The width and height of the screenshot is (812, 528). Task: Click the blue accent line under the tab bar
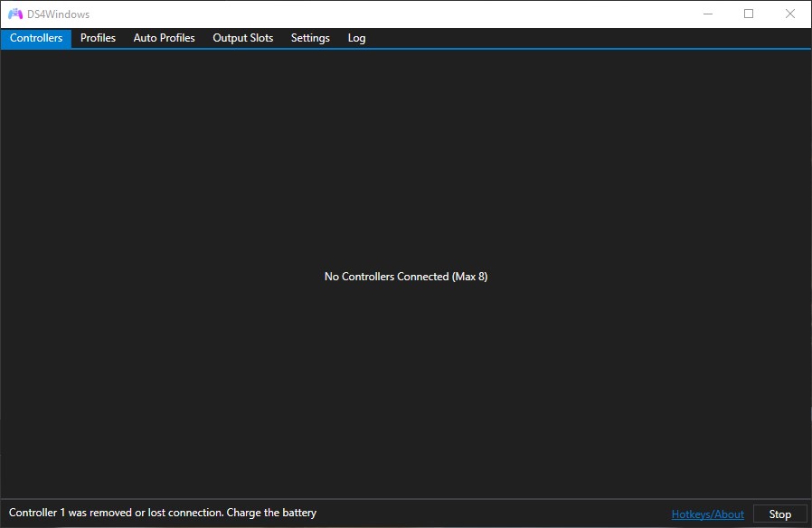click(406, 49)
